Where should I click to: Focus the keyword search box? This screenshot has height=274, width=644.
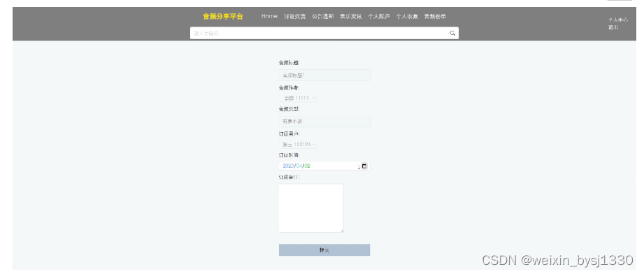tap(324, 34)
